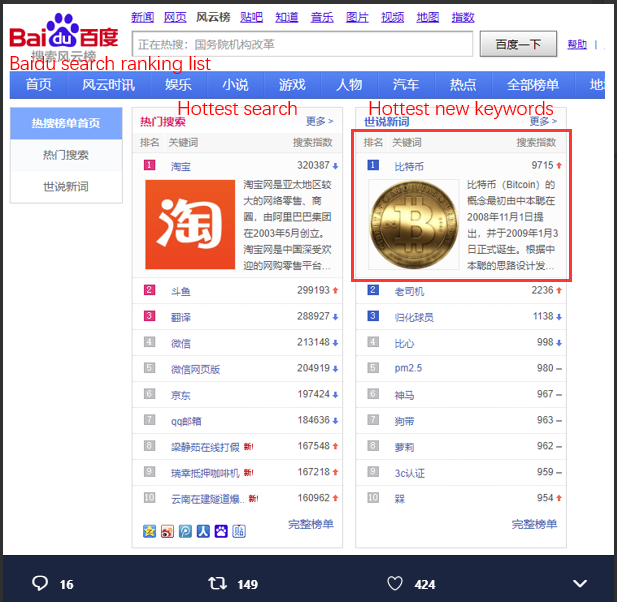Click the orange Taobao logo thumbnail

coord(190,225)
